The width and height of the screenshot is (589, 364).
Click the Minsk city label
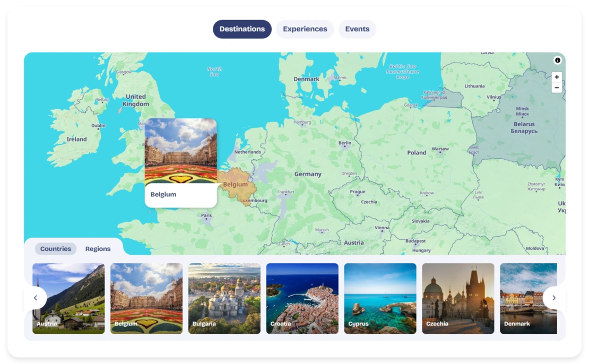(522, 111)
